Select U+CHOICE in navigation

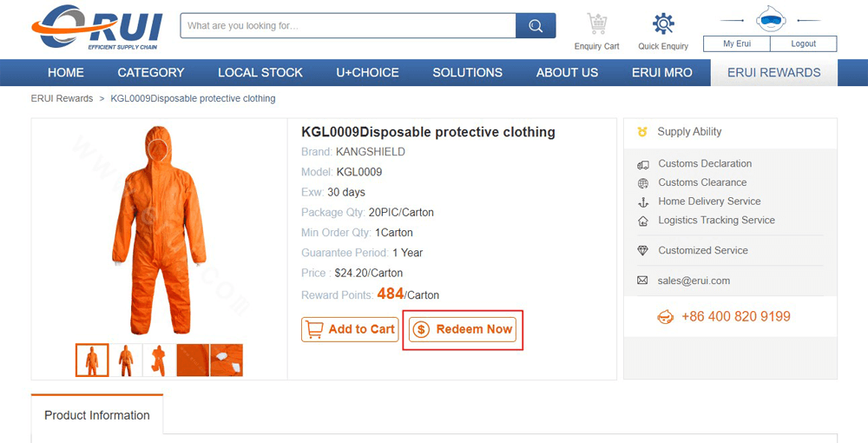(367, 73)
